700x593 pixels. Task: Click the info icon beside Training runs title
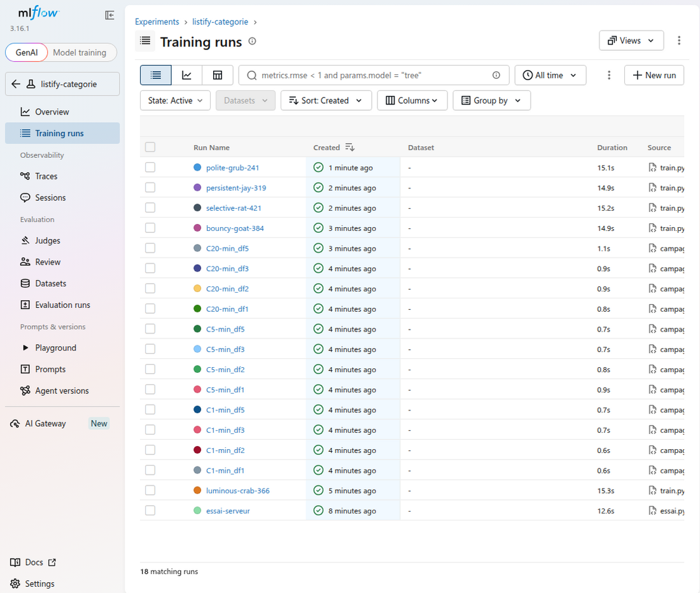click(252, 41)
